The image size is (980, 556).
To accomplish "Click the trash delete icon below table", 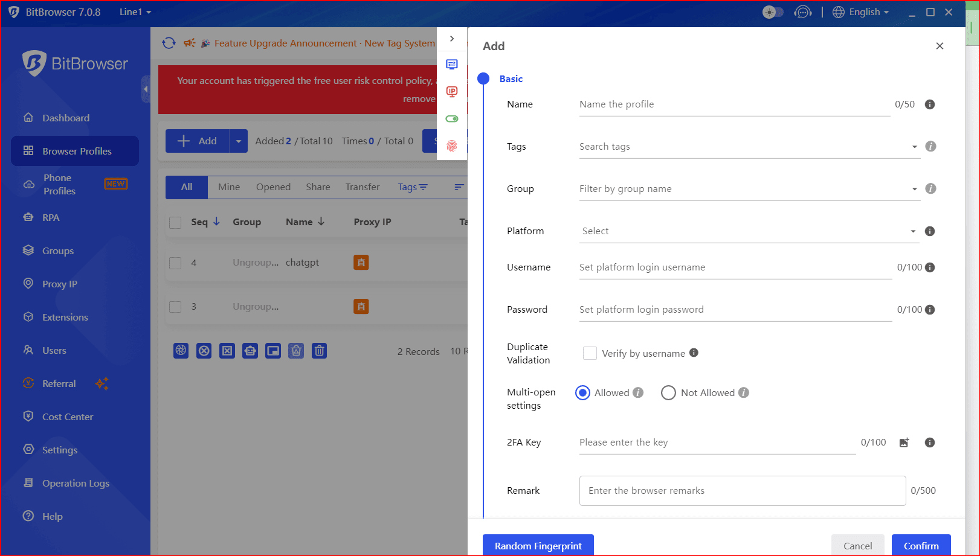I will (x=319, y=351).
